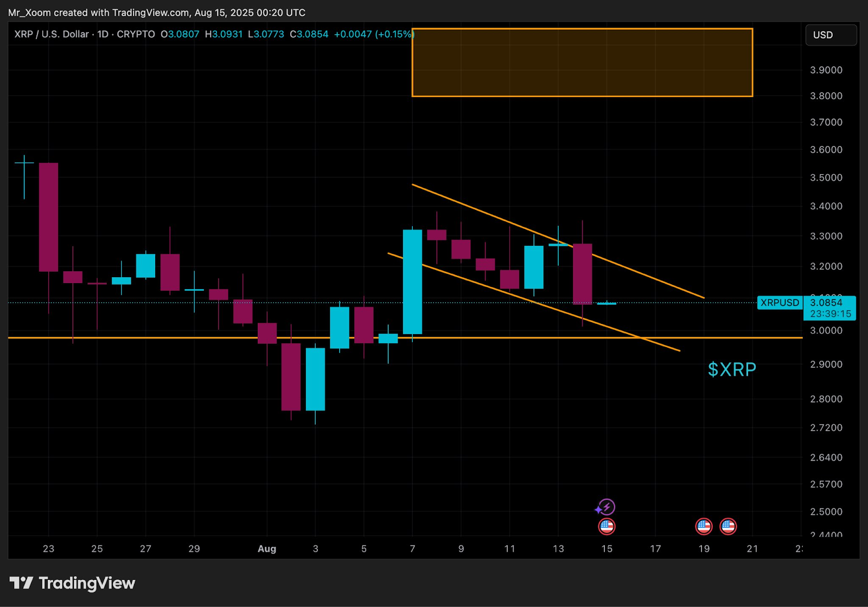Click the 3.5000 level on the price axis
Screen dimensions: 868x607
tap(826, 177)
